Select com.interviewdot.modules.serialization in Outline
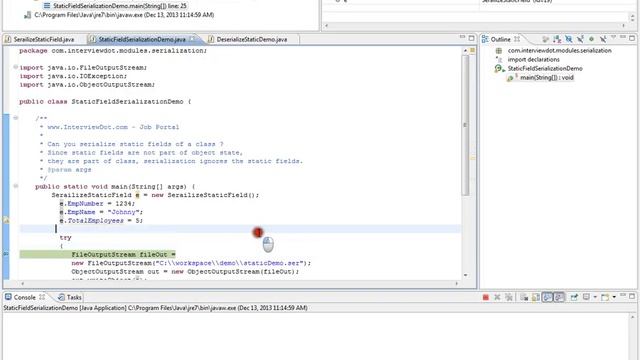Image resolution: width=640 pixels, height=360 pixels. pos(560,51)
